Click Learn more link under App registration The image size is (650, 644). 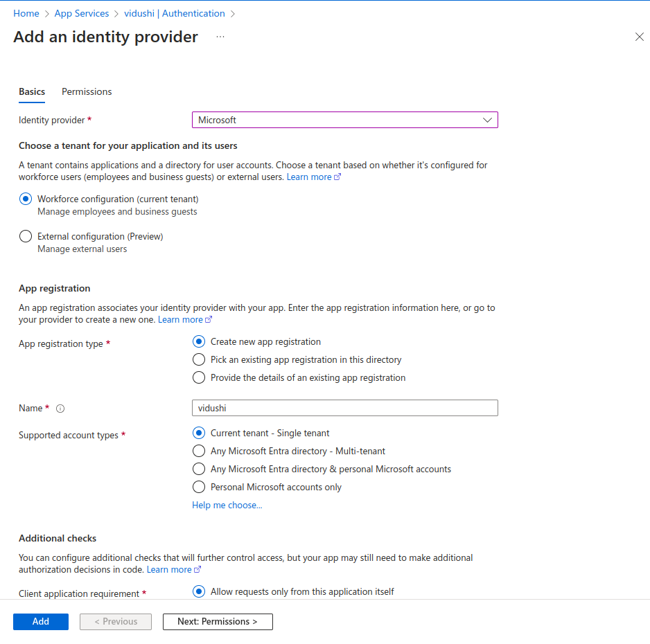click(x=180, y=319)
